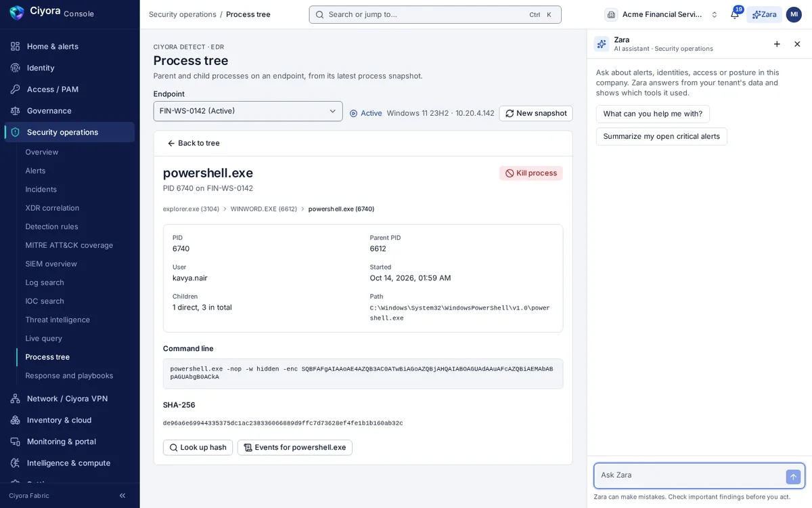Open notifications bell icon
Image resolution: width=812 pixels, height=508 pixels.
pos(735,14)
